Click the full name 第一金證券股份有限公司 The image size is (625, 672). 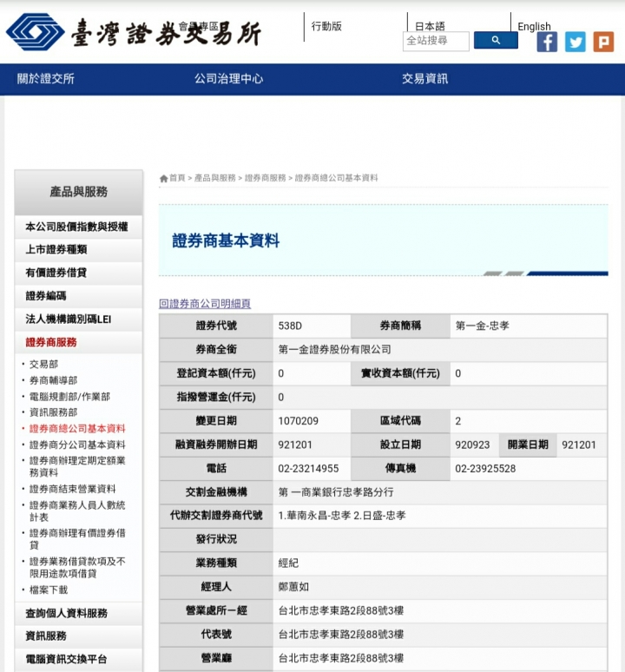[334, 350]
